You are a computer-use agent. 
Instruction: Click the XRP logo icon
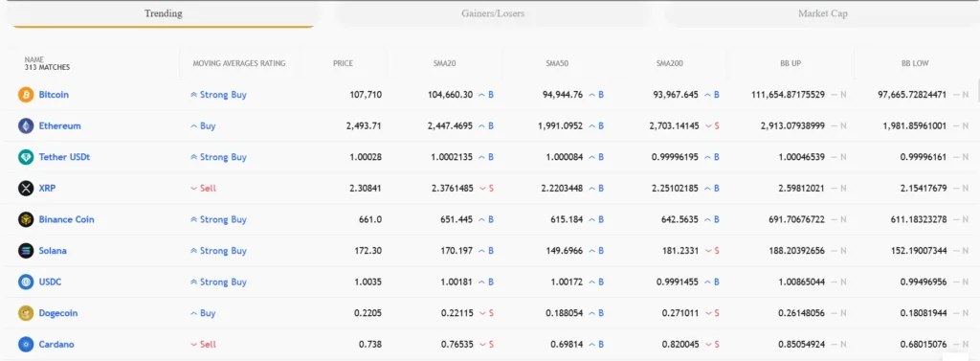tap(26, 189)
